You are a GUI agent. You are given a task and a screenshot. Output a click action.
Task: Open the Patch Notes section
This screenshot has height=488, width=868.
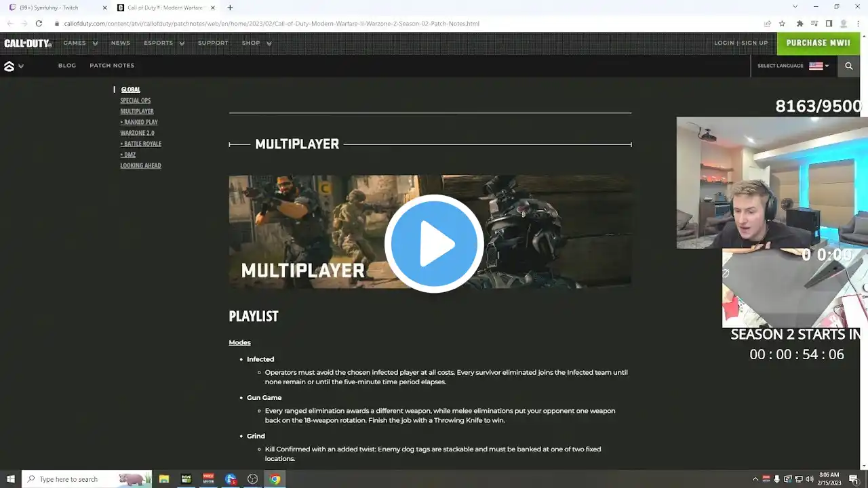[112, 66]
